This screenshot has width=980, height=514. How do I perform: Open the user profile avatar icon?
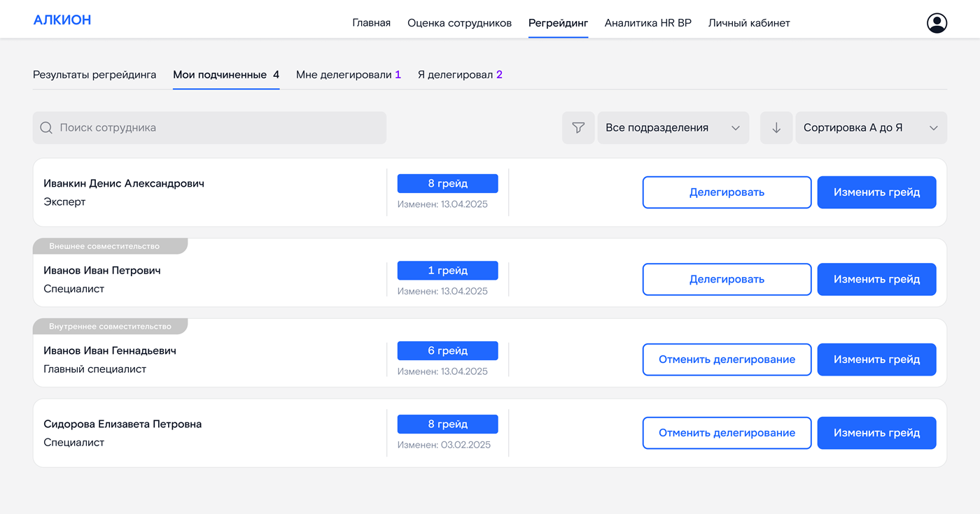937,22
